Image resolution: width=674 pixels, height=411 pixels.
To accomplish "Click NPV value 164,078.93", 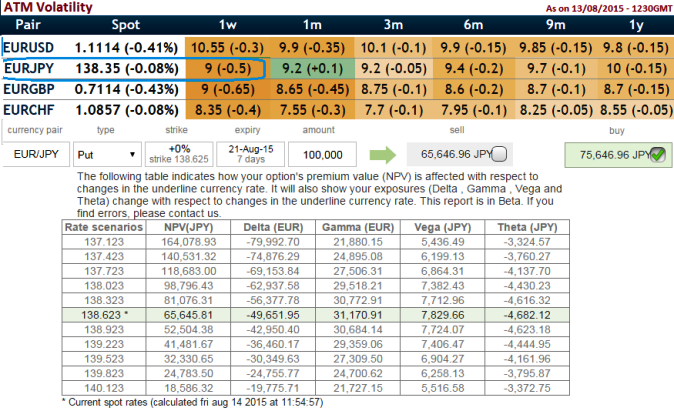I will 188,242.
